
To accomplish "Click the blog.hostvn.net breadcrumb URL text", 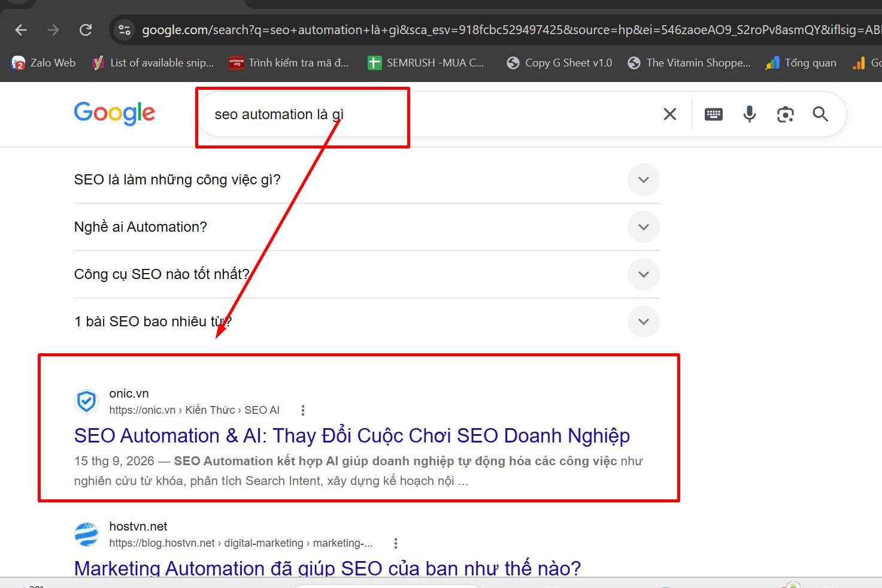I will pyautogui.click(x=241, y=543).
